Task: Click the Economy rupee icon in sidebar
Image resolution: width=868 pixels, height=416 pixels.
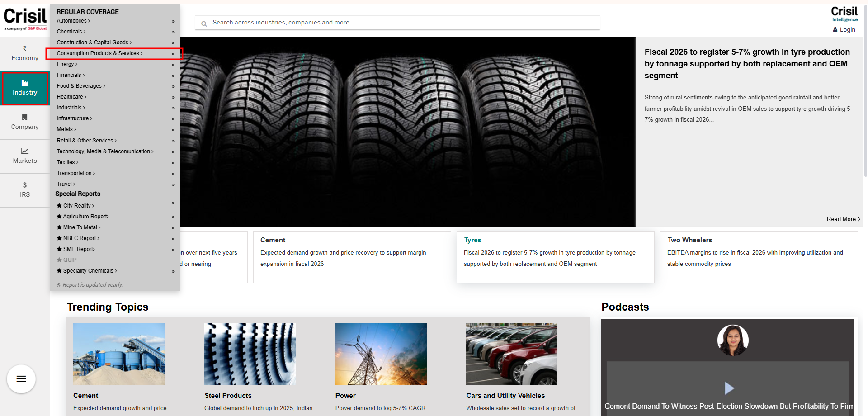Action: point(25,48)
